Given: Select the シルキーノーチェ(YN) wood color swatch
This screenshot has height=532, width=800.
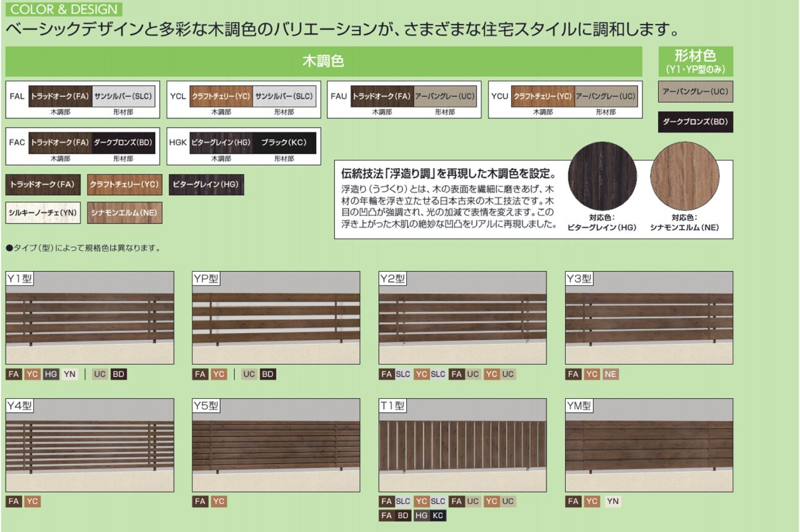Looking at the screenshot, I should [x=43, y=213].
